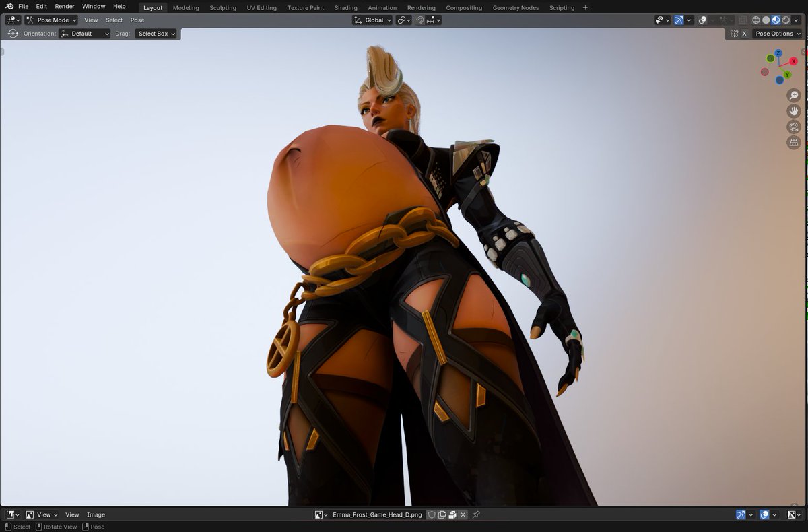808x532 pixels.
Task: Open the viewport View menu
Action: click(x=91, y=20)
